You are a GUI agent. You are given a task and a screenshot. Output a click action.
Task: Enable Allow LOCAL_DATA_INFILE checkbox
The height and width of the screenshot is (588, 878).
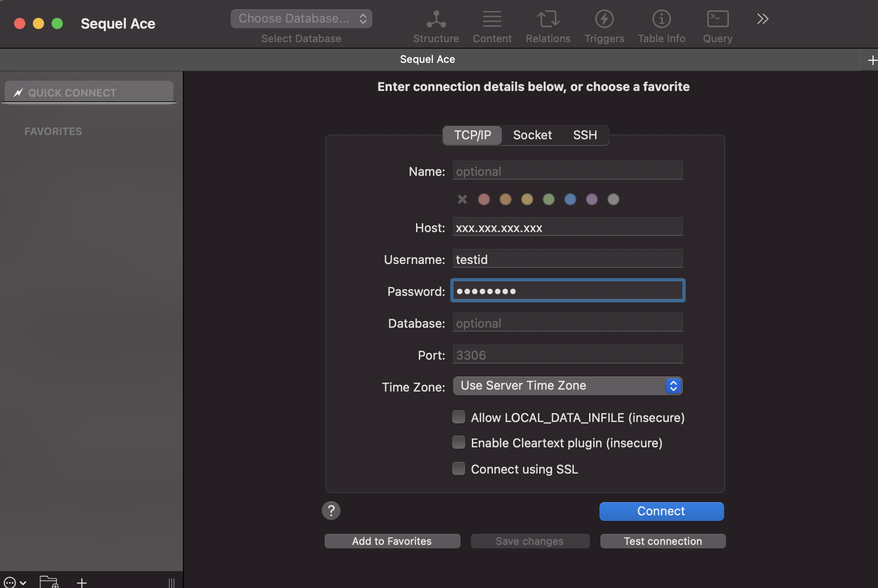pos(459,417)
